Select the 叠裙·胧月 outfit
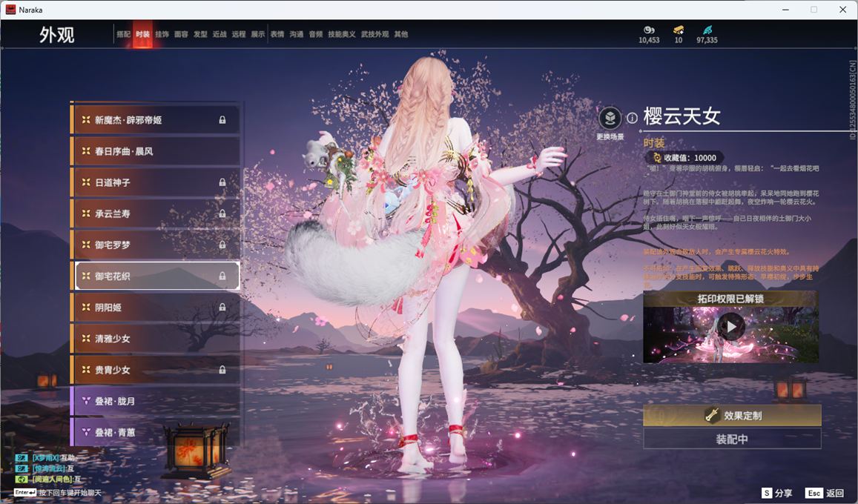 (x=155, y=401)
